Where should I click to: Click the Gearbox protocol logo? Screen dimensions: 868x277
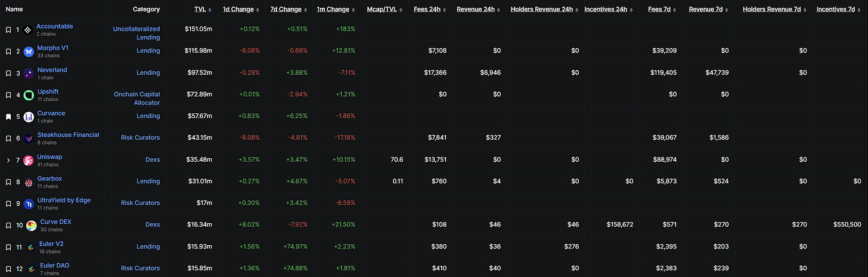coord(28,182)
